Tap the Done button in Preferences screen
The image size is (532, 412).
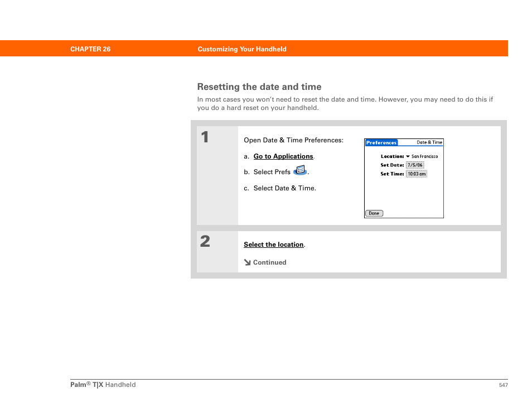374,213
